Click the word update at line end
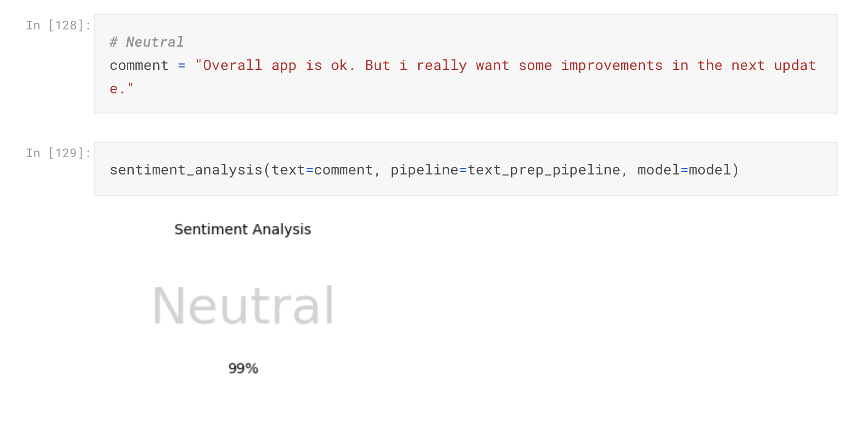Viewport: 868px width, 423px height. (795, 65)
